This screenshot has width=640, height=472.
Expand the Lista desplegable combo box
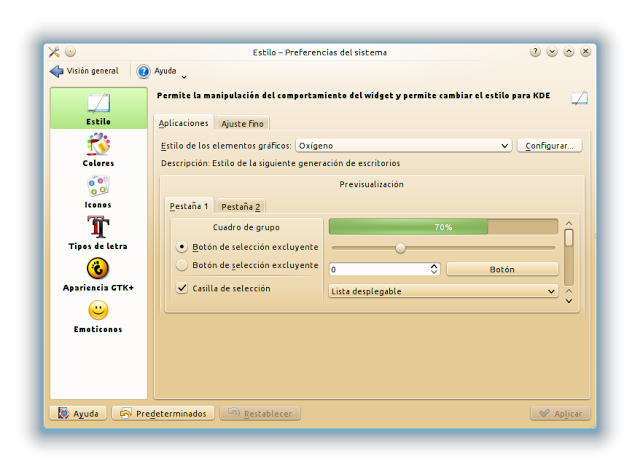tap(443, 291)
